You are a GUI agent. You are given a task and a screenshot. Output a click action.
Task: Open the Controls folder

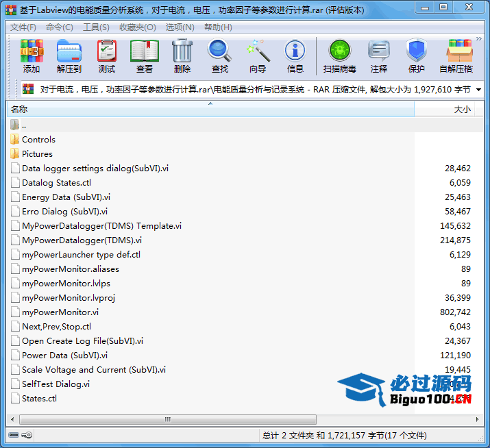[x=38, y=140]
